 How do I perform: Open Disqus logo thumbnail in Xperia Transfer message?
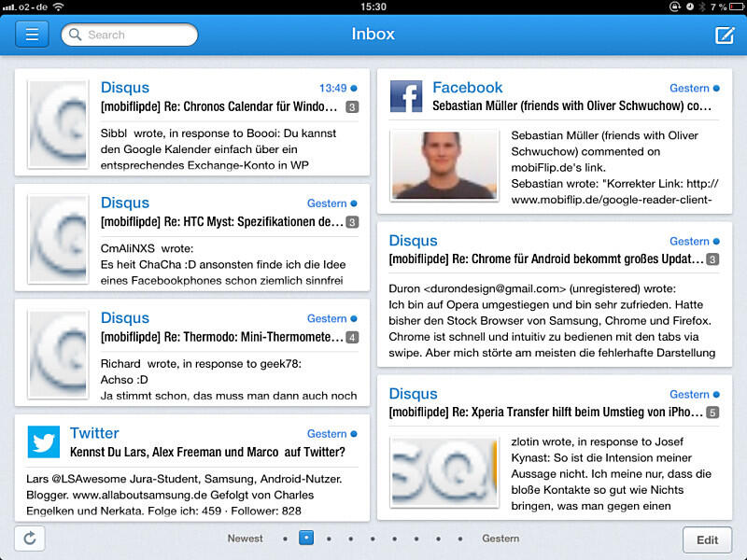click(x=444, y=472)
